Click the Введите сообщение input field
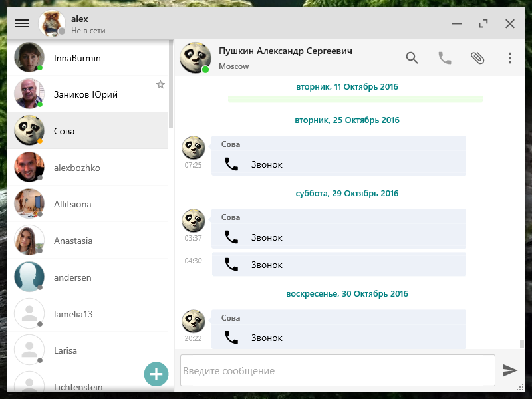This screenshot has height=399, width=532. 338,370
